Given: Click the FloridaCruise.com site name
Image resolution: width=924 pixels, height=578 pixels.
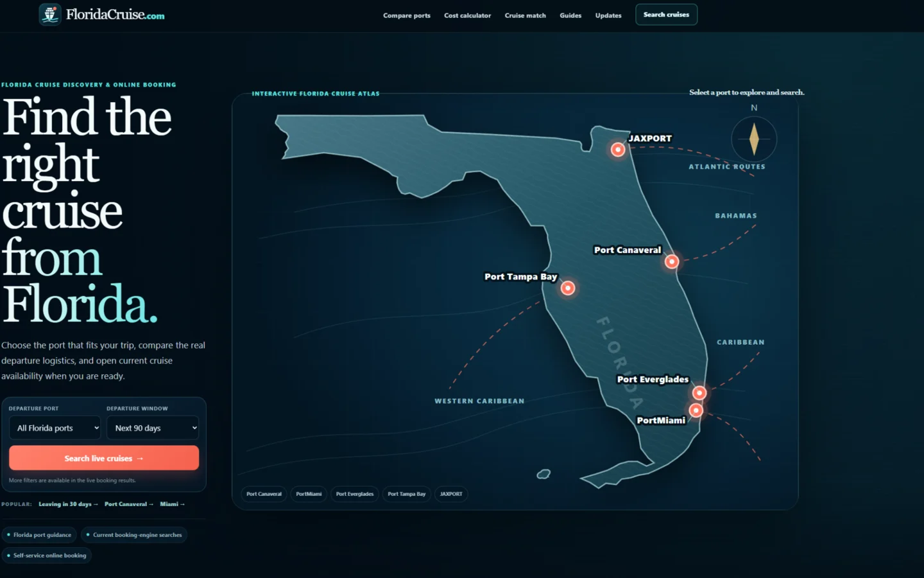Looking at the screenshot, I should (x=116, y=14).
